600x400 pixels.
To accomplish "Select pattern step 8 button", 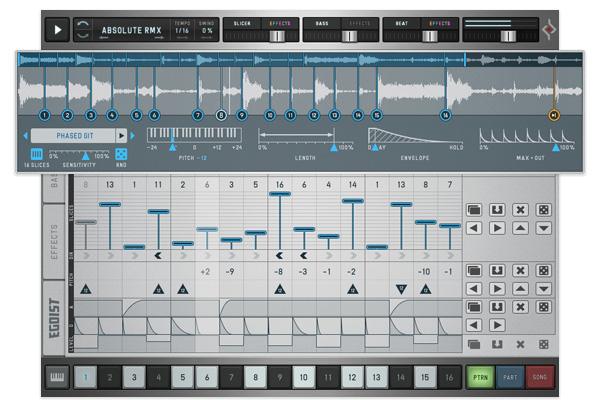I will coord(256,377).
